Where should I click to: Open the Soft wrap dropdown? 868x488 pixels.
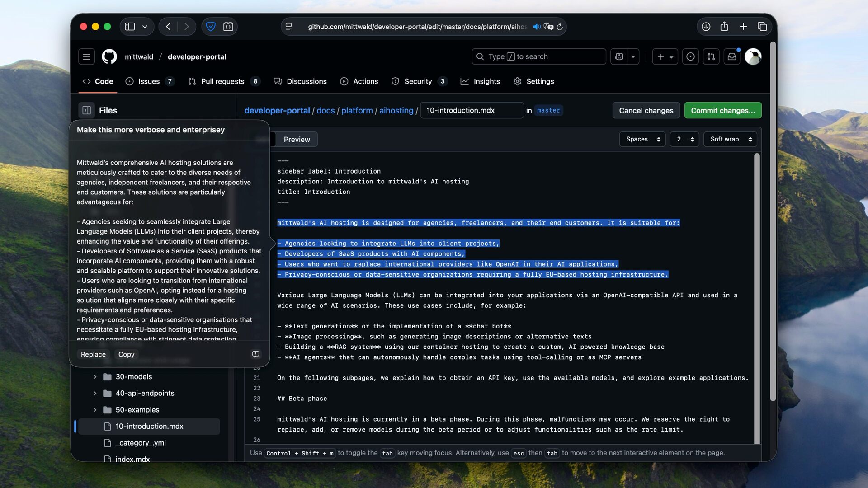(730, 139)
